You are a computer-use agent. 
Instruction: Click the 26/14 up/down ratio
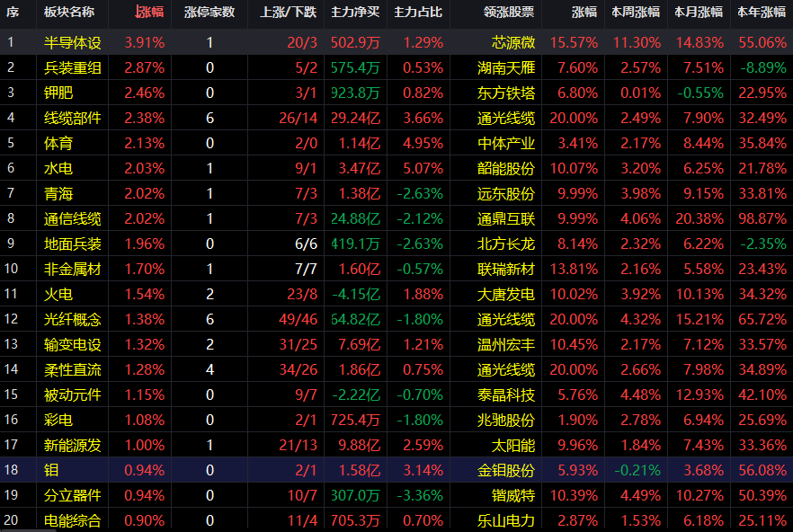coord(298,119)
